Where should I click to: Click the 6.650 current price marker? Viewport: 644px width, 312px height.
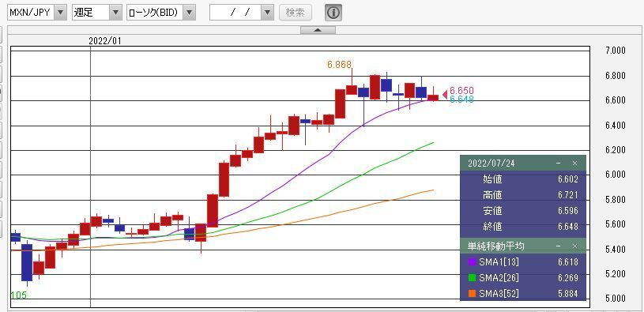point(461,90)
